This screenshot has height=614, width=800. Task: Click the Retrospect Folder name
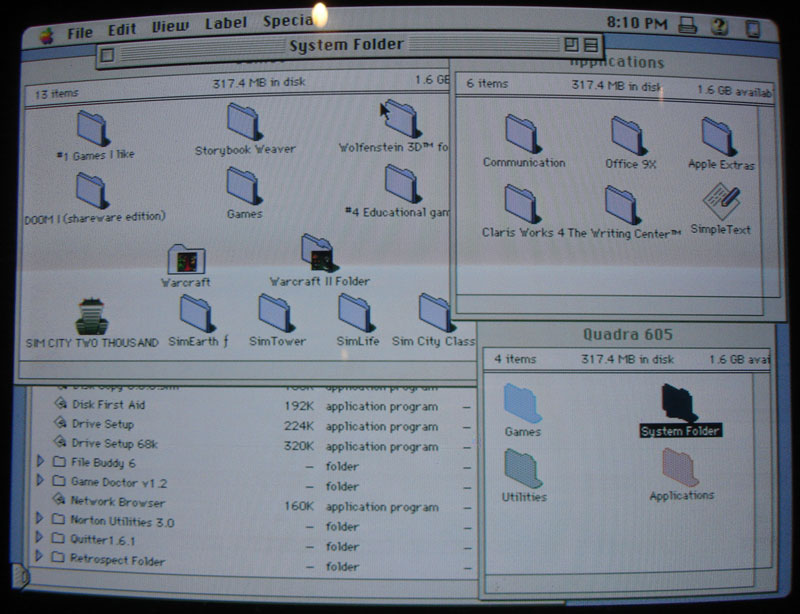pos(117,560)
